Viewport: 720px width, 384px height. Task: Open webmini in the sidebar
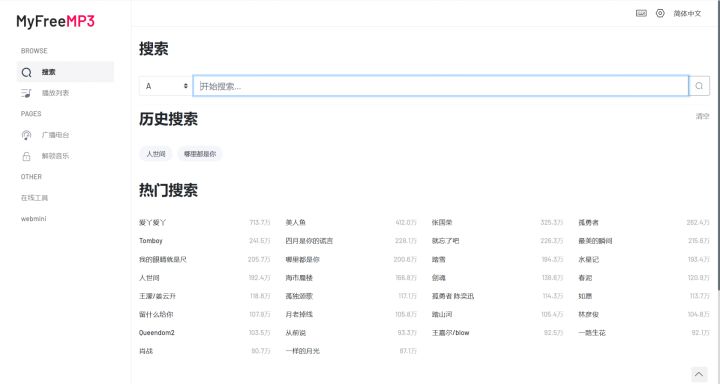point(34,219)
